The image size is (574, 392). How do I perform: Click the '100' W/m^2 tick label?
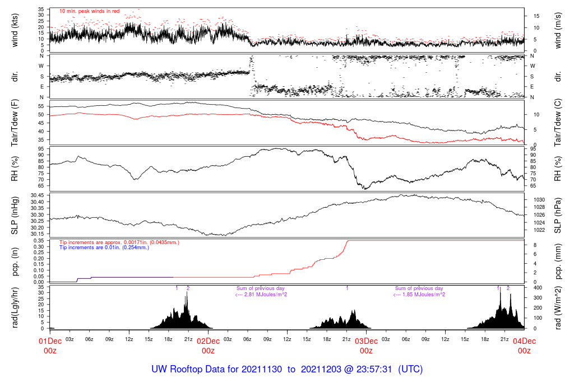pos(538,318)
